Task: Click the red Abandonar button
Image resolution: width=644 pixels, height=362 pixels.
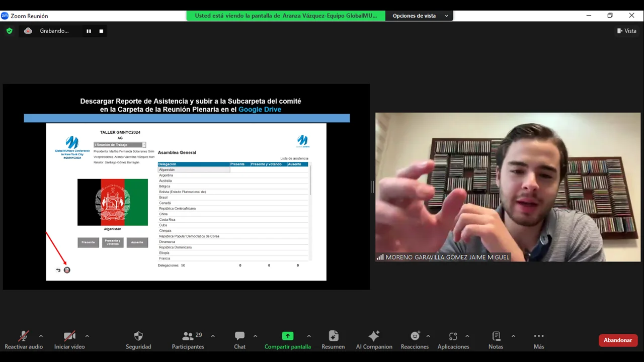Action: pyautogui.click(x=618, y=340)
